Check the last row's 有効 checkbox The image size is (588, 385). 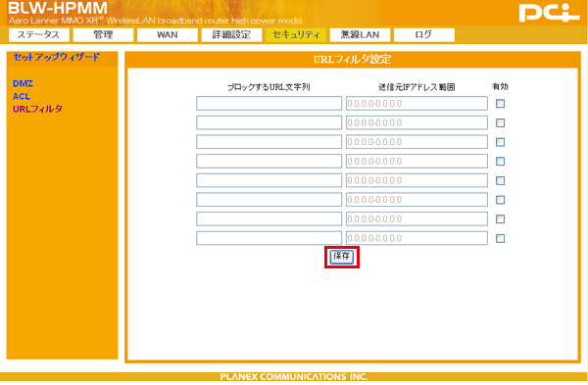(x=500, y=238)
